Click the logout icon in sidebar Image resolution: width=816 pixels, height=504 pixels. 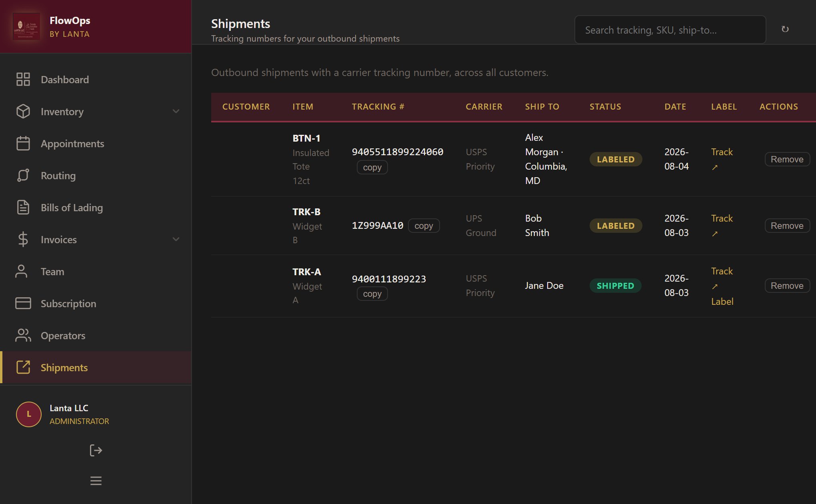click(x=96, y=450)
